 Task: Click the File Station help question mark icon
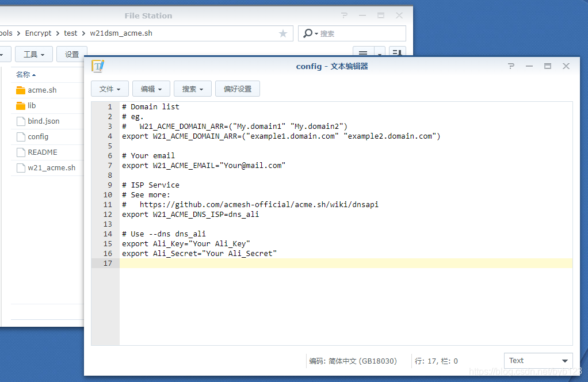point(344,16)
